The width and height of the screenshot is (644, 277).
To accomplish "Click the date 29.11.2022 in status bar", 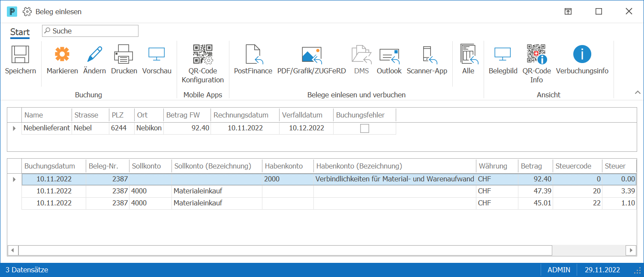I will 602,270.
